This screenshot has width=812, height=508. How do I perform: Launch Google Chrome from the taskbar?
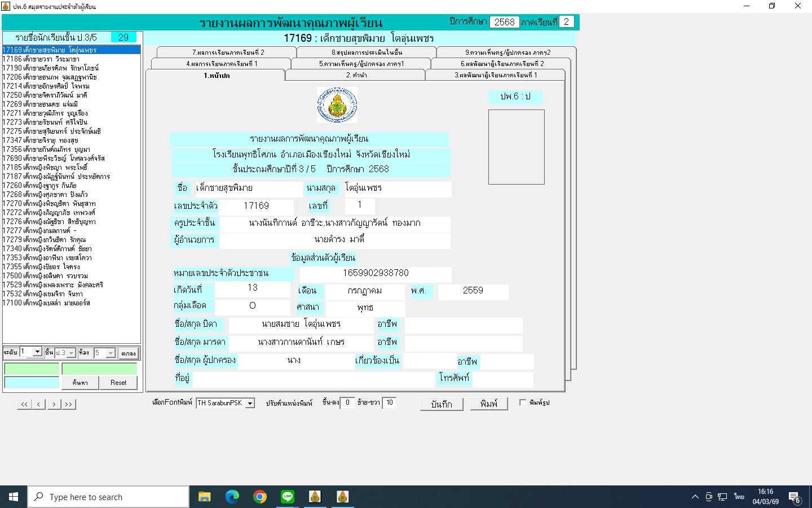(259, 497)
